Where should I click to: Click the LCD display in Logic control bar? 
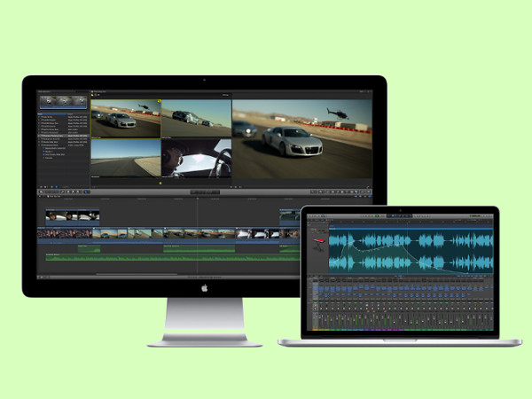pos(400,215)
